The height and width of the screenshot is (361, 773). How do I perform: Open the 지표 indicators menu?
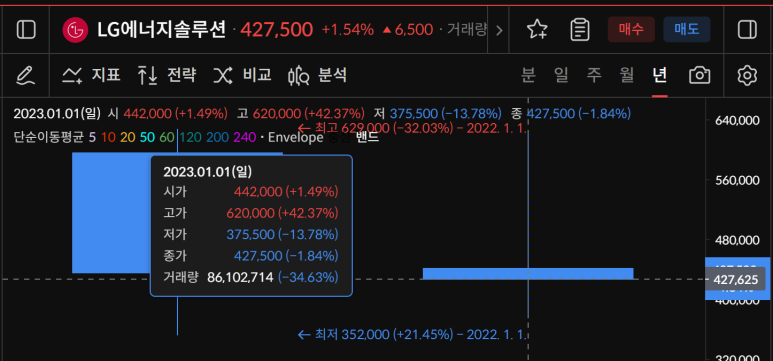(91, 75)
